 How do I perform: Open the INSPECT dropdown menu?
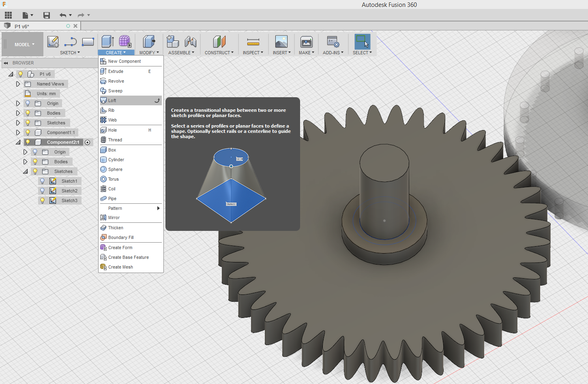click(253, 53)
